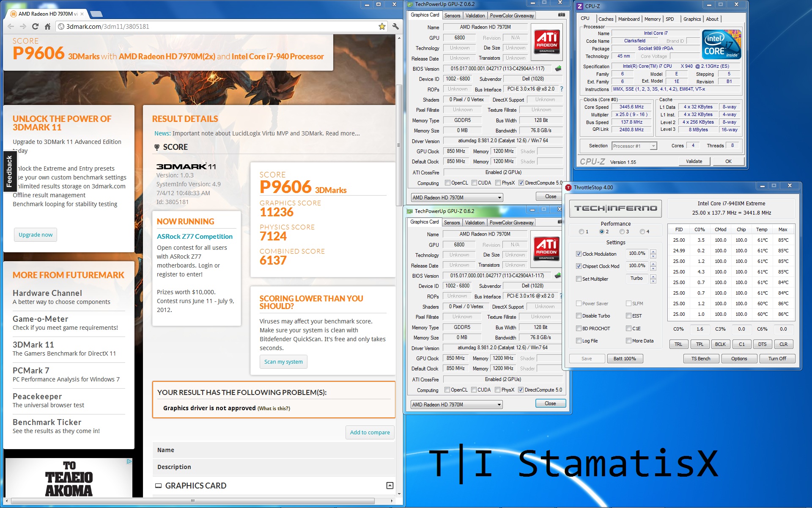
Task: Click camera screenshot icon in top GPU-Z
Action: pyautogui.click(x=561, y=15)
